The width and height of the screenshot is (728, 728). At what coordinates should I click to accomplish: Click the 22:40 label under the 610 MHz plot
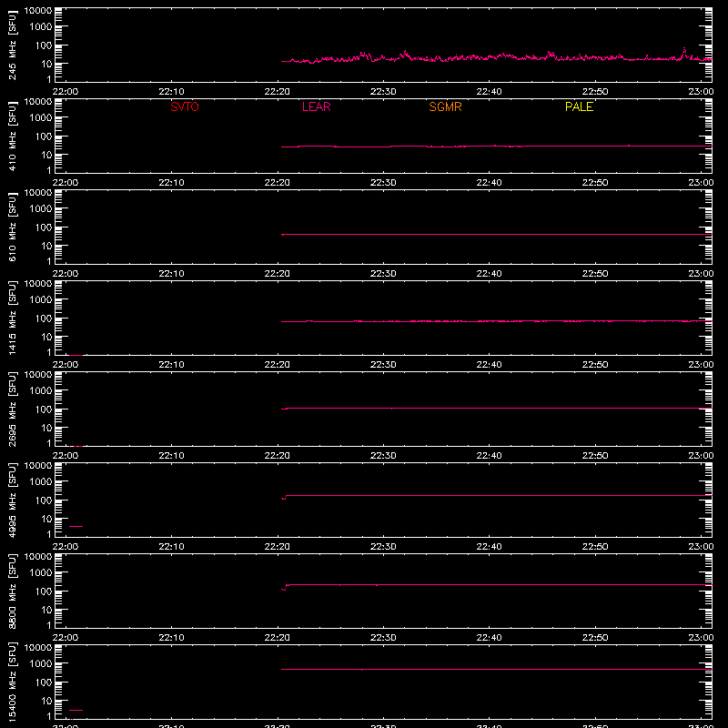coord(489,274)
